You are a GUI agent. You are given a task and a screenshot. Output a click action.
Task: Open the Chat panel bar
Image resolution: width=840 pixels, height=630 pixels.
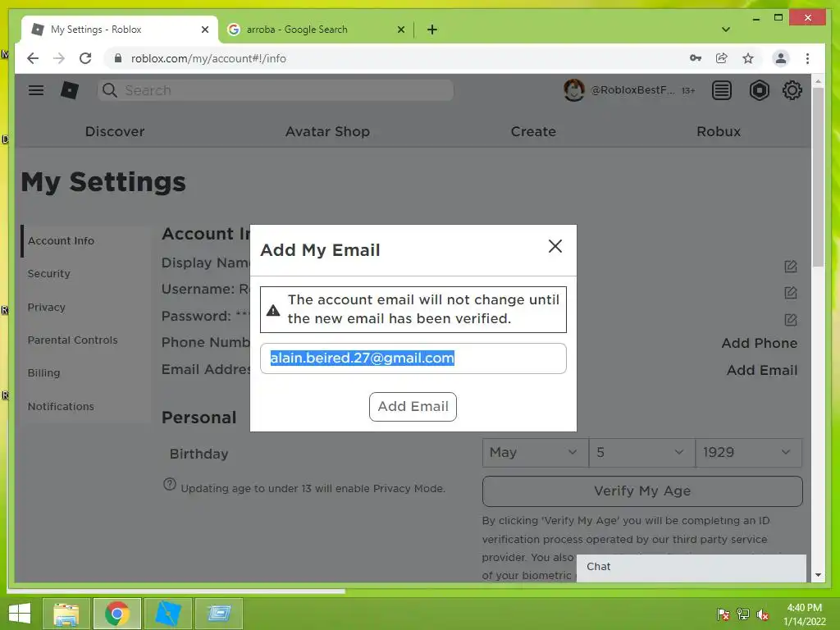pos(691,567)
